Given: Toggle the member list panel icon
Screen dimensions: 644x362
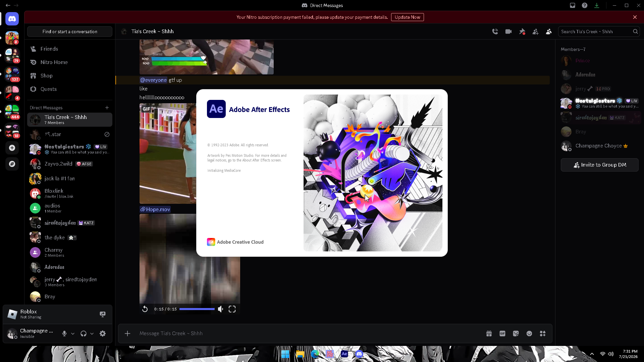Looking at the screenshot, I should point(549,32).
